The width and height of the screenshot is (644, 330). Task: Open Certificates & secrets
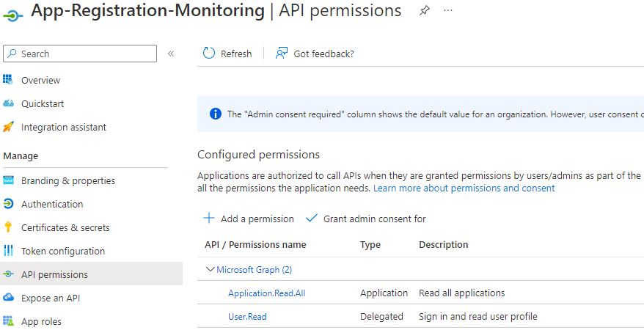pos(65,228)
